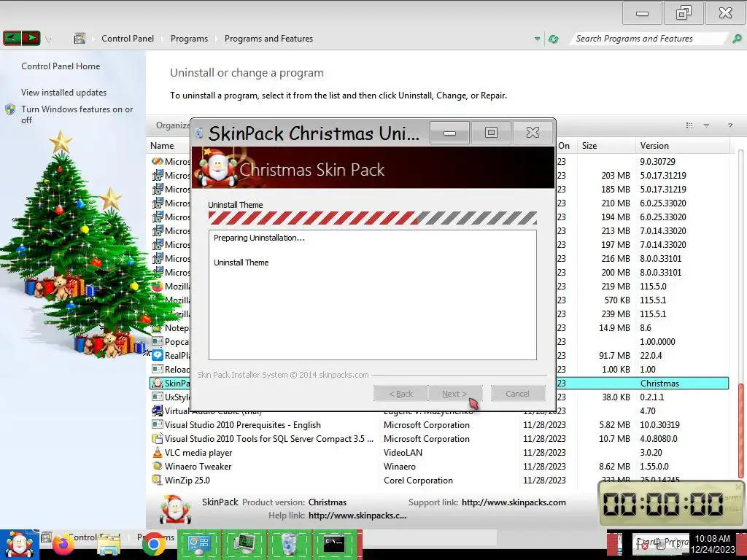Viewport: 747px width, 560px height.
Task: Click the Programs and Features breadcrumb
Action: [268, 39]
